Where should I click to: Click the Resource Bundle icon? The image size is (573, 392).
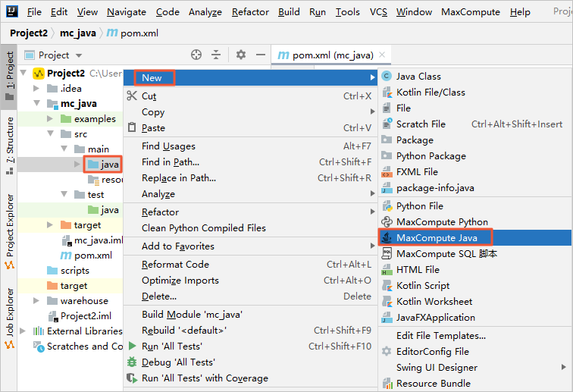(x=387, y=383)
